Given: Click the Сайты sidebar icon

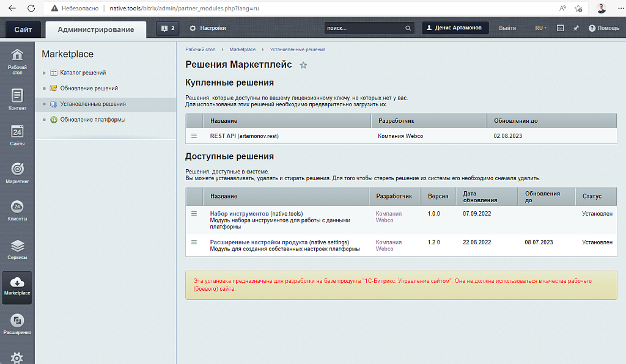Looking at the screenshot, I should click(x=17, y=135).
